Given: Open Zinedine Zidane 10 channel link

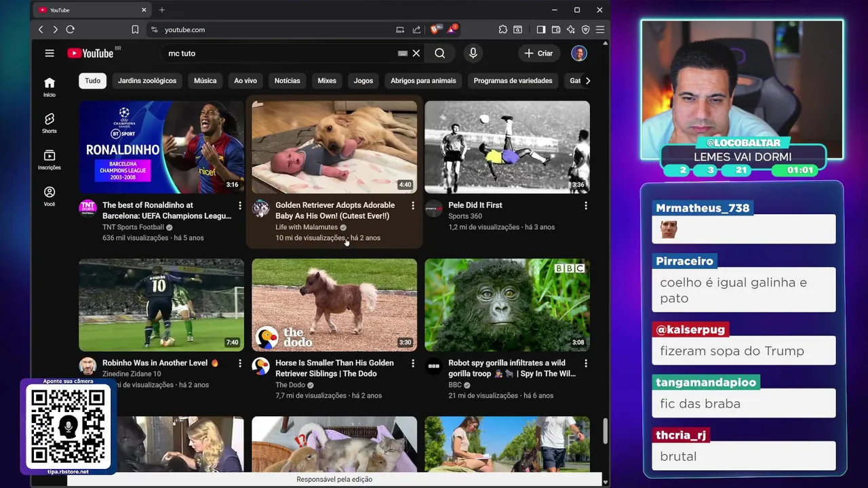Looking at the screenshot, I should (132, 374).
